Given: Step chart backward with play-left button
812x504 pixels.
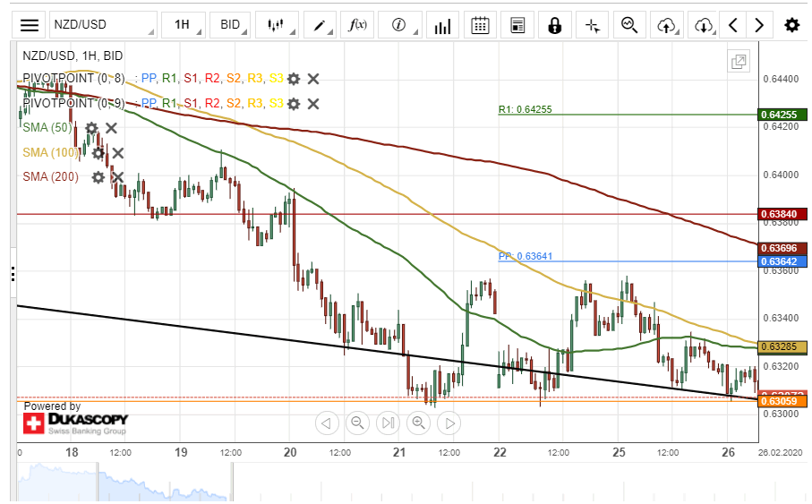Looking at the screenshot, I should click(x=327, y=423).
